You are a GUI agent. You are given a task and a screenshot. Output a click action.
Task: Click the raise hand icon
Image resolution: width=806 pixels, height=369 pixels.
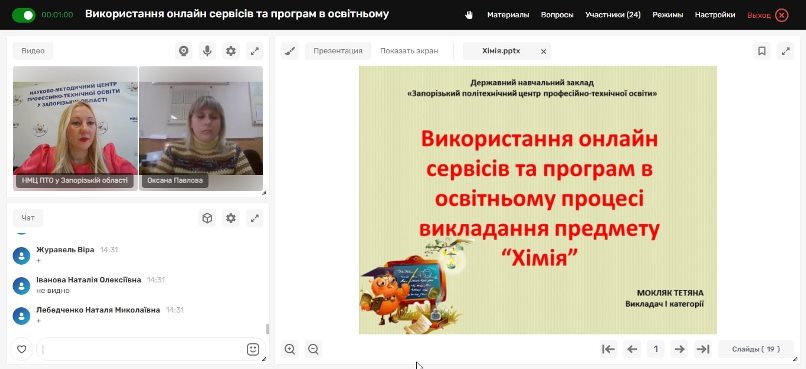pyautogui.click(x=468, y=15)
